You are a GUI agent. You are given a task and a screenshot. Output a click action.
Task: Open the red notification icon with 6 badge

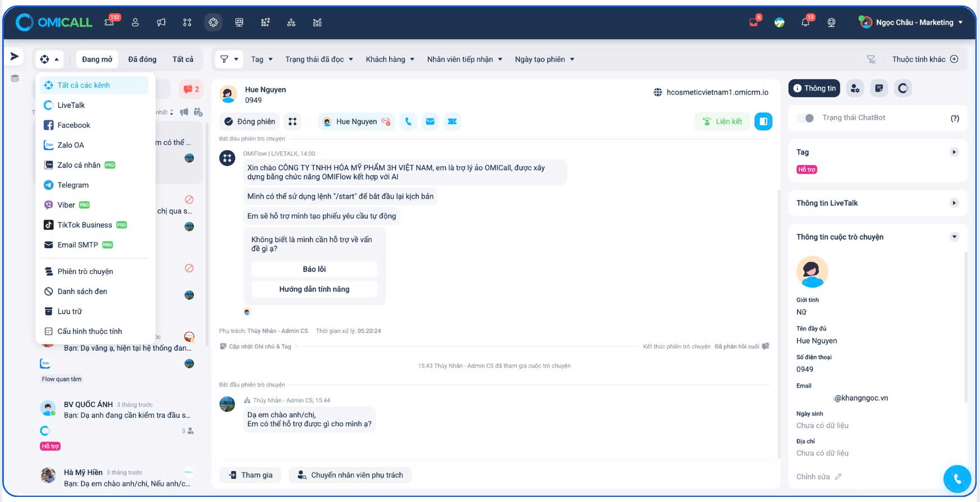(755, 21)
